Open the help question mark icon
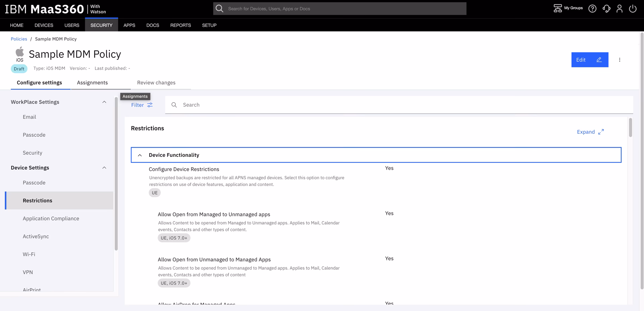 (592, 9)
